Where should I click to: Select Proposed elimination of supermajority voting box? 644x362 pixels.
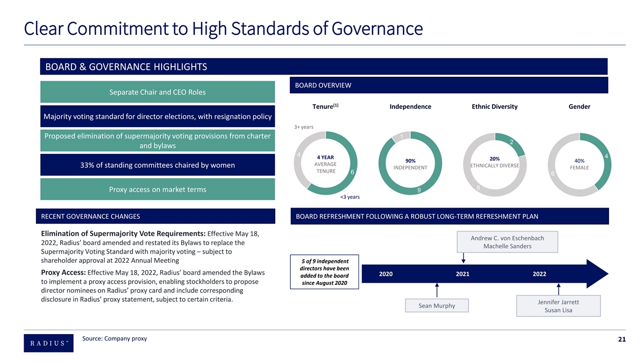pyautogui.click(x=158, y=141)
